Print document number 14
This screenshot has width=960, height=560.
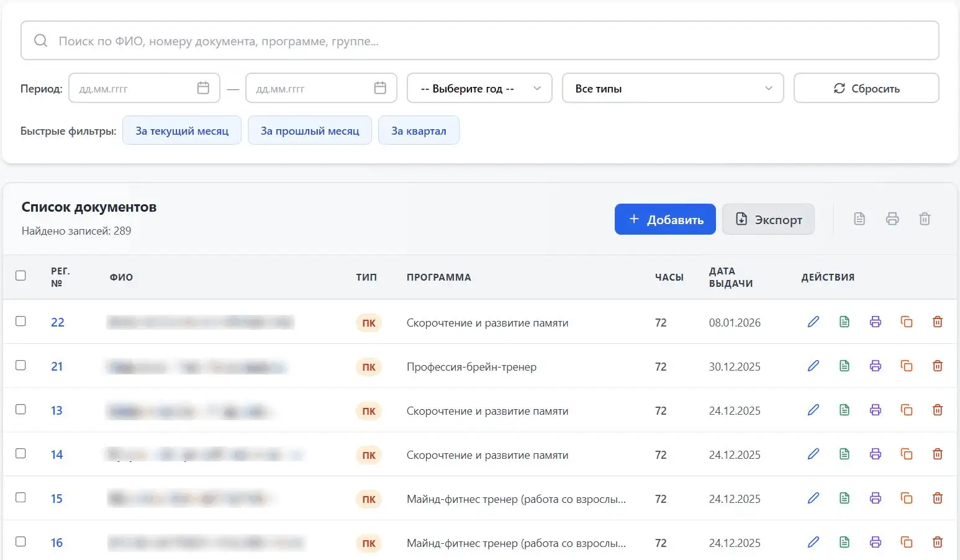876,454
